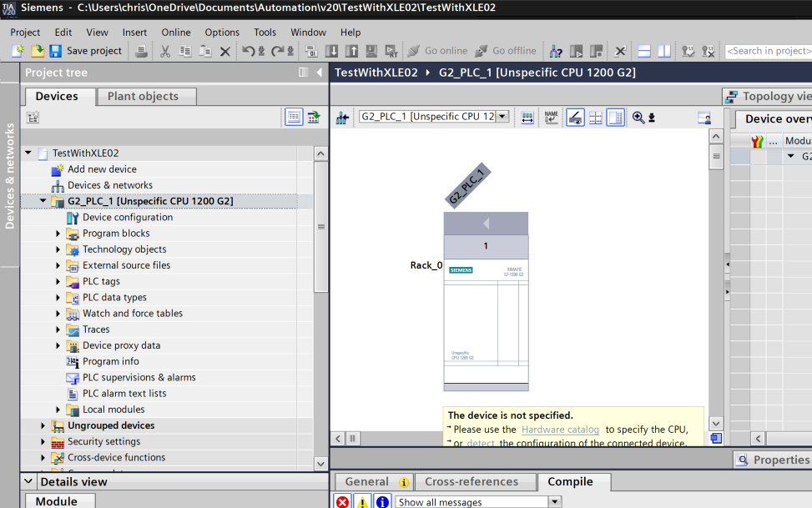Click Upload from device icon
This screenshot has width=812, height=508.
pyautogui.click(x=351, y=51)
